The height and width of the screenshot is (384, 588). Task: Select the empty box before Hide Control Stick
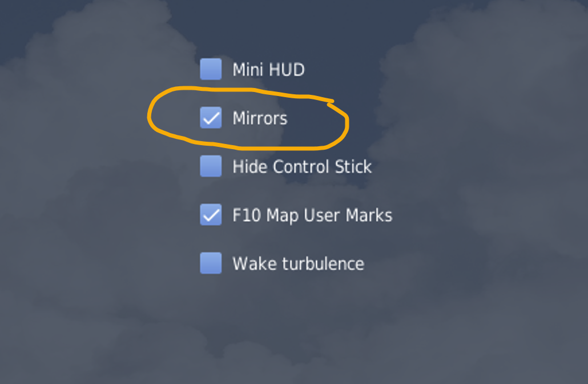tap(211, 166)
